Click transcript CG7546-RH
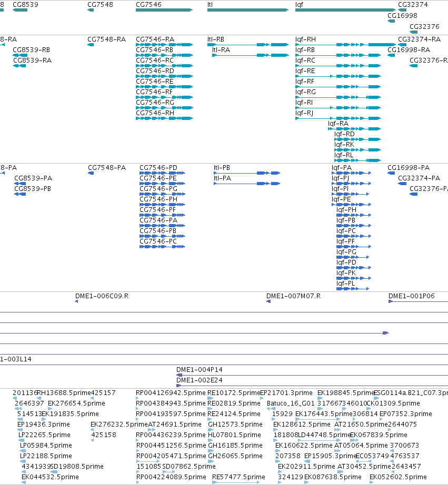This screenshot has height=485, width=448. [x=155, y=113]
